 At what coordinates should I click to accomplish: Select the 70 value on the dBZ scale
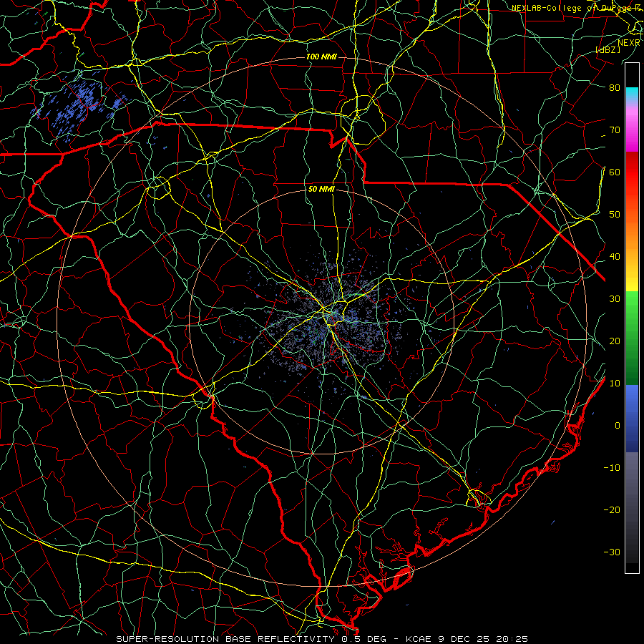pyautogui.click(x=615, y=130)
